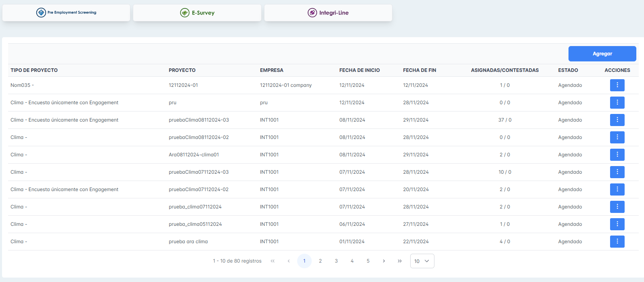Click the Agregar button
Screen dimensions: 644x282
click(602, 54)
